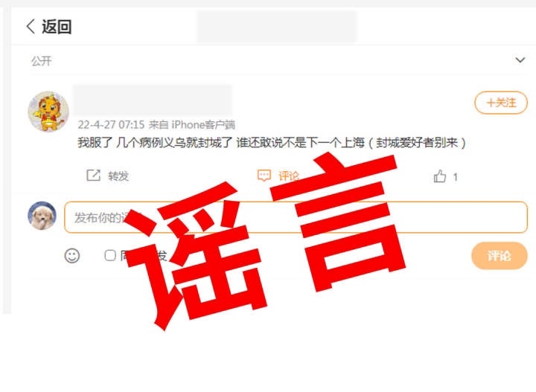This screenshot has width=536, height=392.
Task: Open the emoji smiley picker
Action: 72,255
